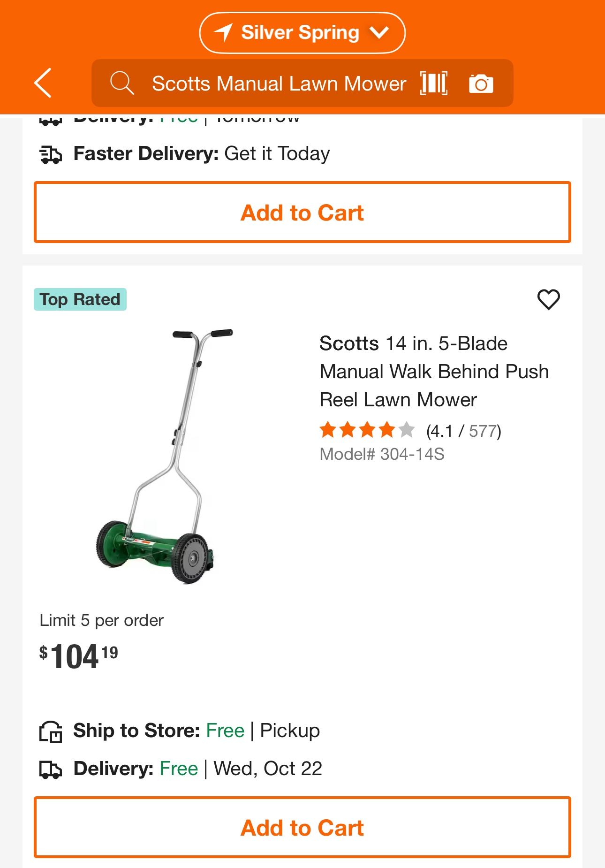This screenshot has height=868, width=605.
Task: Tap the Faster Delivery truck icon
Action: click(x=51, y=153)
